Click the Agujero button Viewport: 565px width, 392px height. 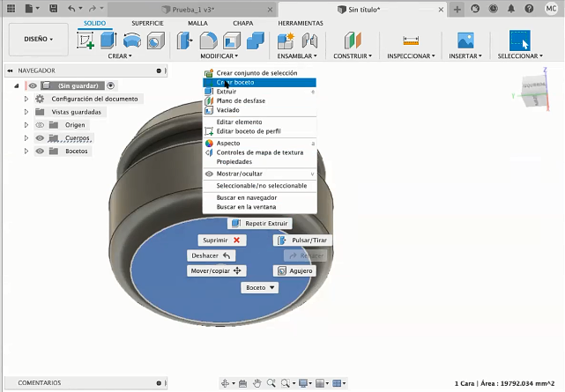pyautogui.click(x=294, y=270)
